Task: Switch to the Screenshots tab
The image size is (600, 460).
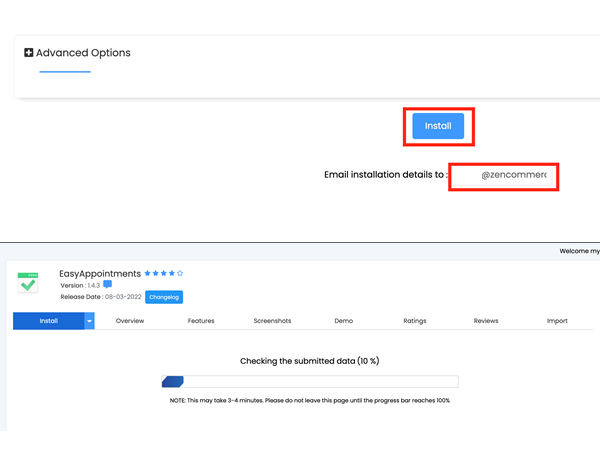Action: tap(272, 321)
